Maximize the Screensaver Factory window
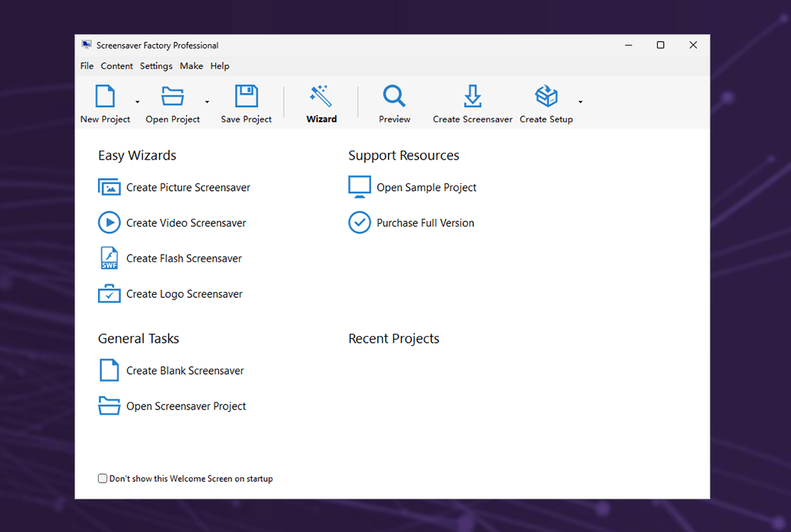Image resolution: width=791 pixels, height=532 pixels. (660, 45)
